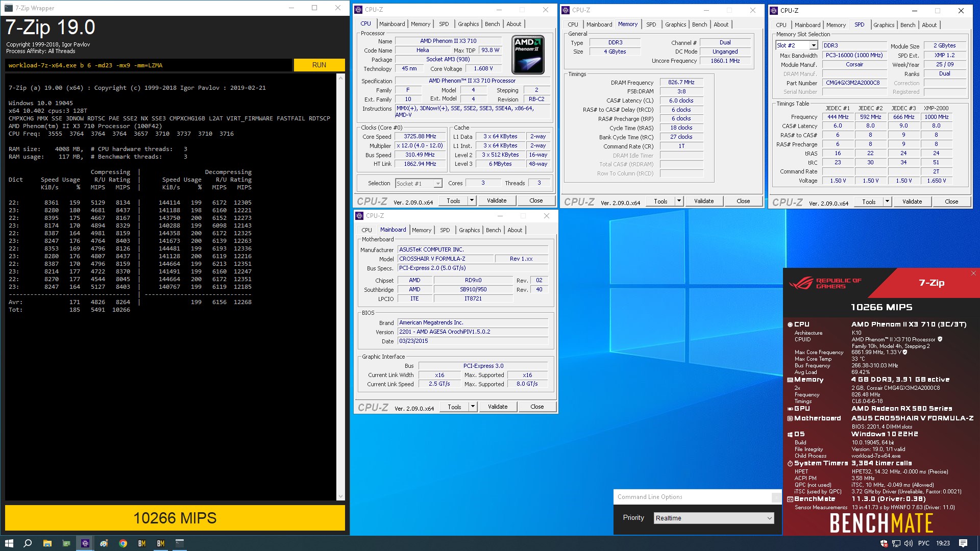980x551 pixels.
Task: Open Windows Security shield tray icon
Action: [x=884, y=543]
